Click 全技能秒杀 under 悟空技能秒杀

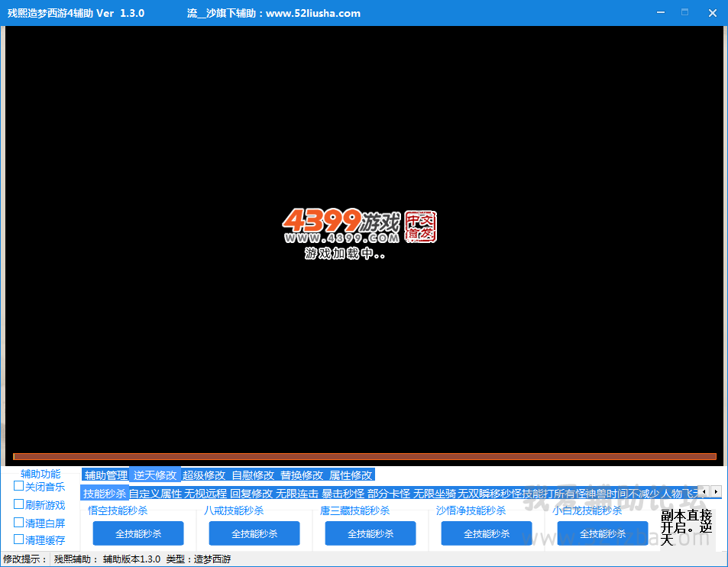click(x=138, y=533)
